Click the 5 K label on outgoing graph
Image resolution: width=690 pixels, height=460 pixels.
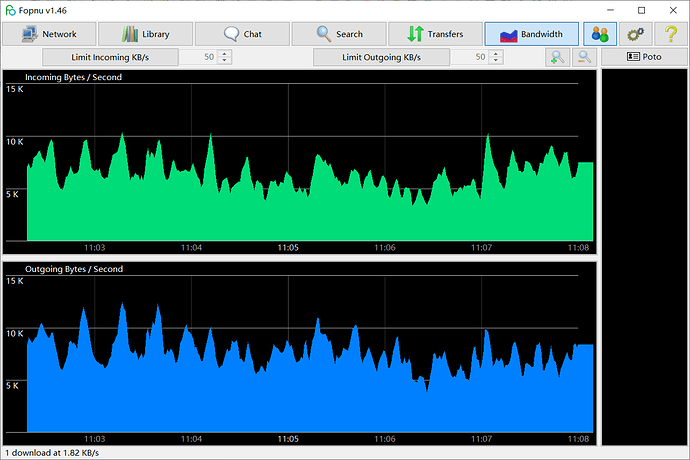point(12,386)
